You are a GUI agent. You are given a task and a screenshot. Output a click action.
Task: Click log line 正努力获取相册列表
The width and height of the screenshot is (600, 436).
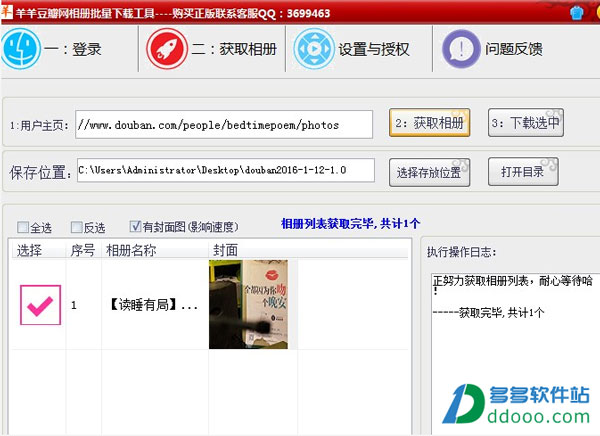(513, 281)
